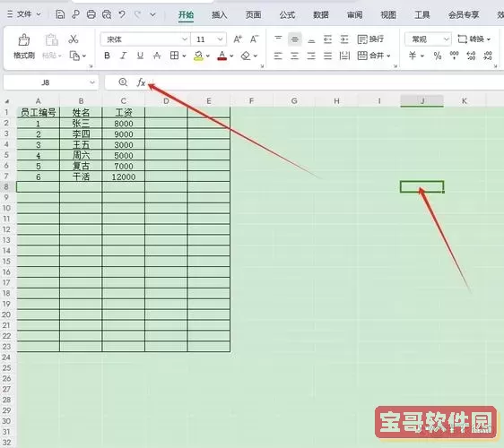Open the 文件 (File) menu
The image size is (504, 448).
24,14
